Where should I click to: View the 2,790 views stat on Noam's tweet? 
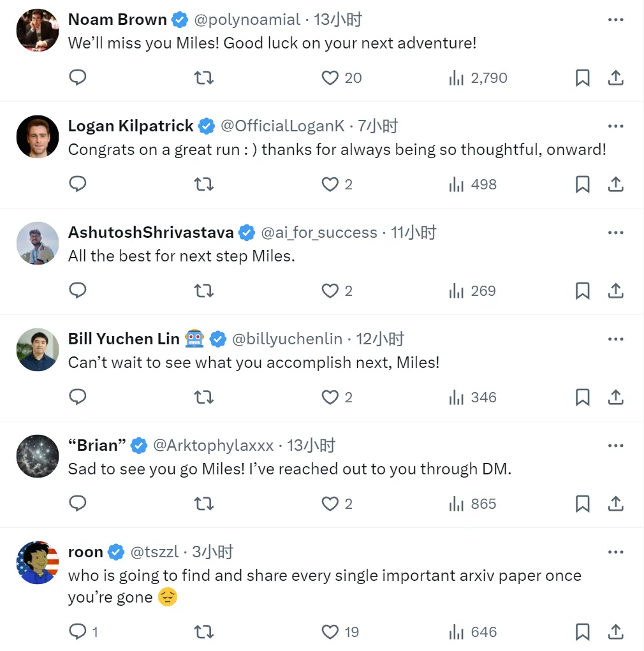pos(478,78)
